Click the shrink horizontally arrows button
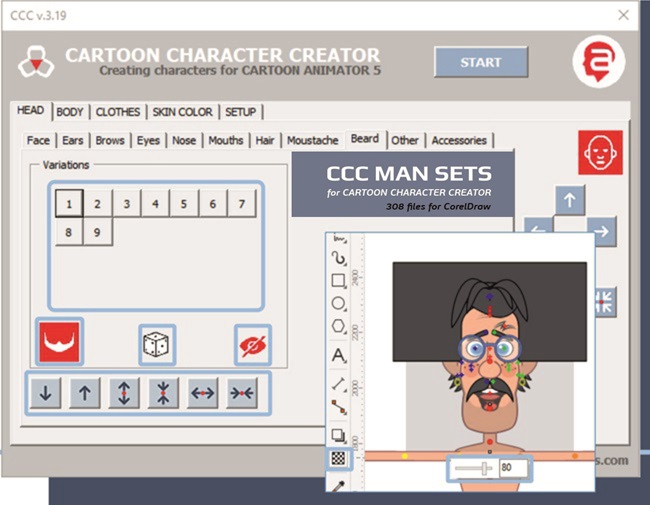This screenshot has width=650, height=505. pos(241,394)
